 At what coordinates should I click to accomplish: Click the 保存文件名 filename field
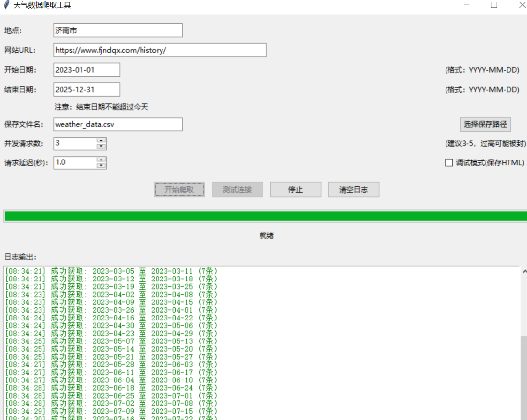pos(118,124)
